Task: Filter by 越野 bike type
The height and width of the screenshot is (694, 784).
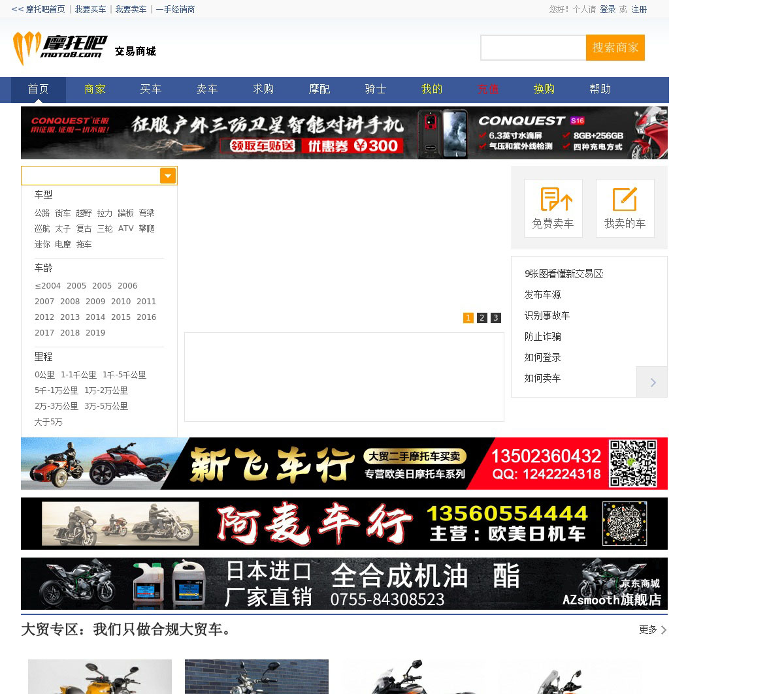Action: 84,213
